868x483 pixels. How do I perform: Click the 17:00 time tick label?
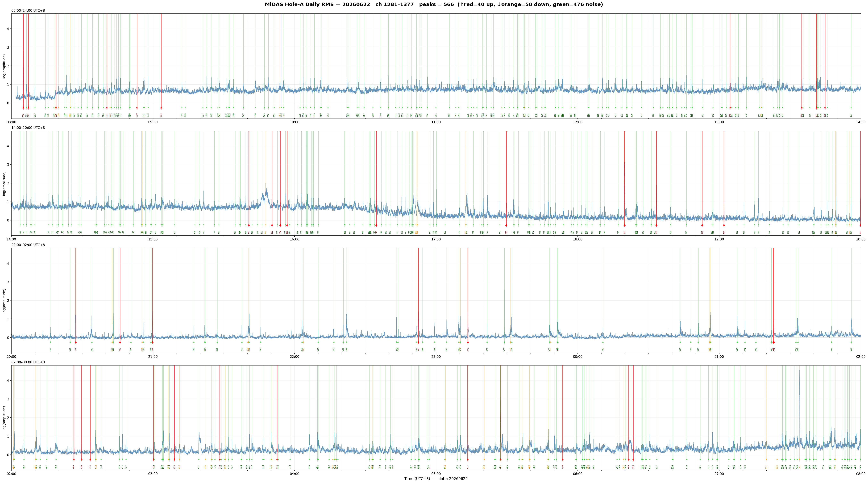[436, 239]
